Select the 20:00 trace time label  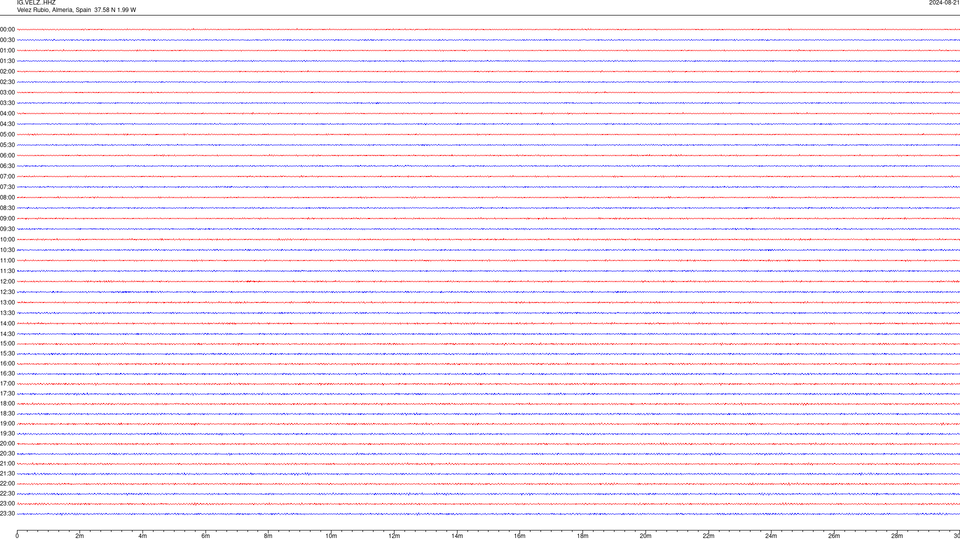point(7,444)
